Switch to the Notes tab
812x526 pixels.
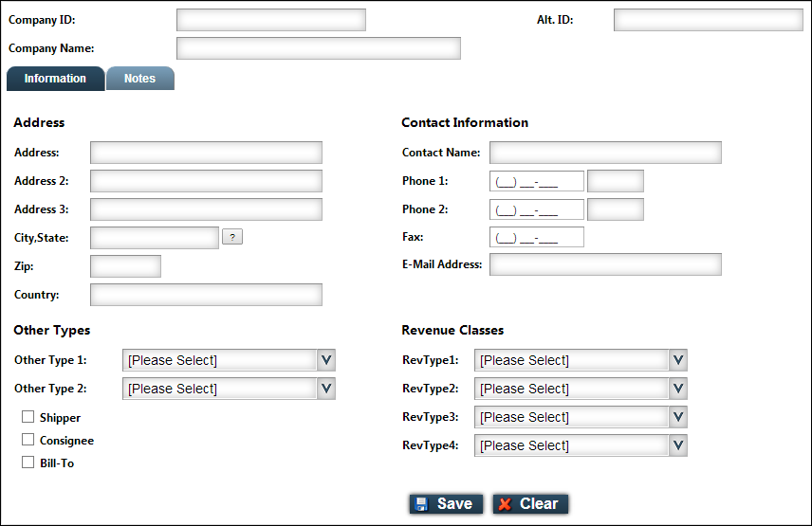tap(139, 79)
